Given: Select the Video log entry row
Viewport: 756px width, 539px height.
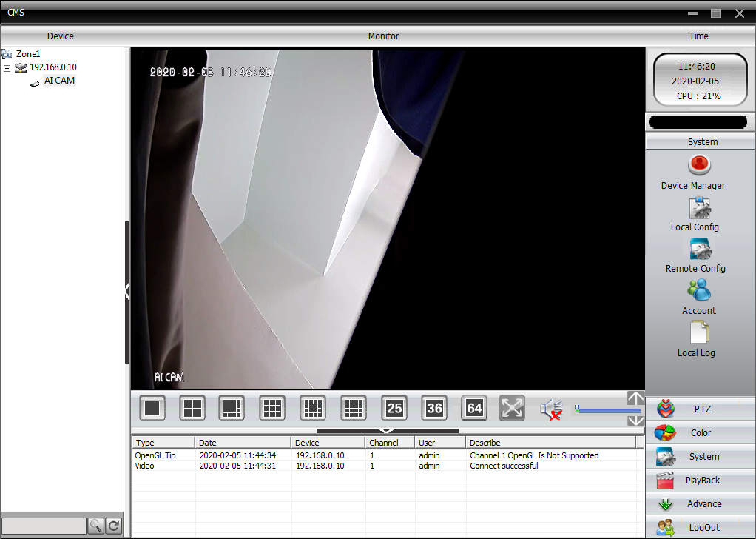Looking at the screenshot, I should click(x=388, y=466).
